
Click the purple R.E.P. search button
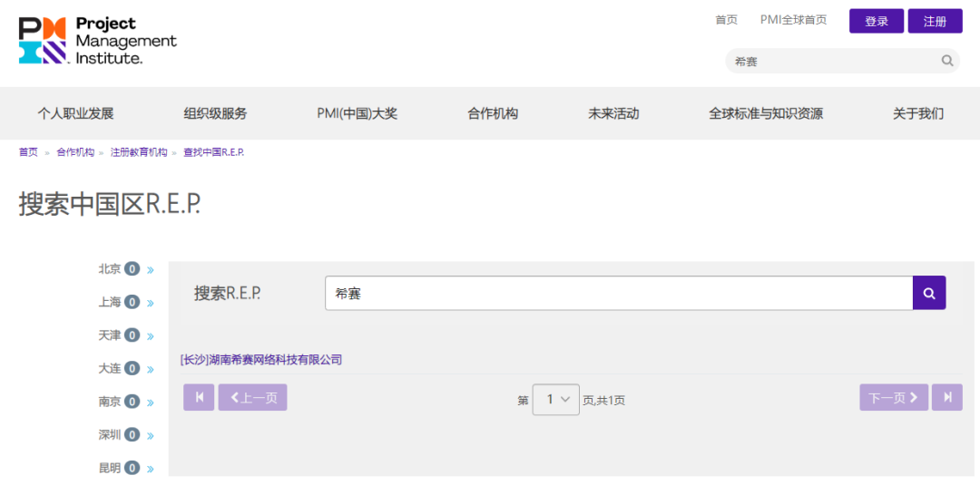point(929,293)
